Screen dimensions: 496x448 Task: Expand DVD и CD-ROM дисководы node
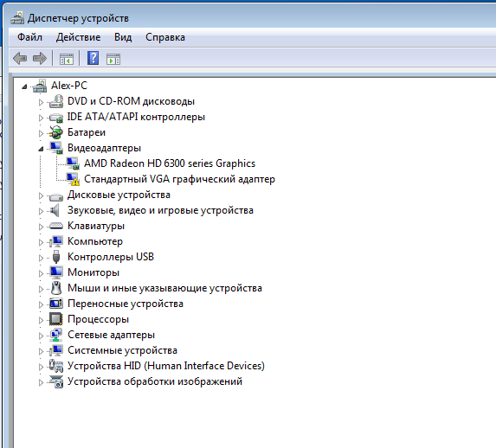(x=41, y=102)
